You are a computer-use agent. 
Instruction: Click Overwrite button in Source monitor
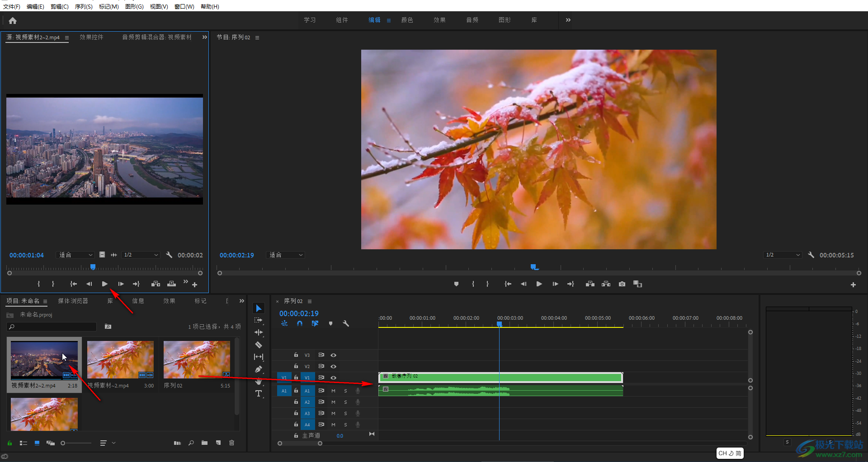coord(171,284)
